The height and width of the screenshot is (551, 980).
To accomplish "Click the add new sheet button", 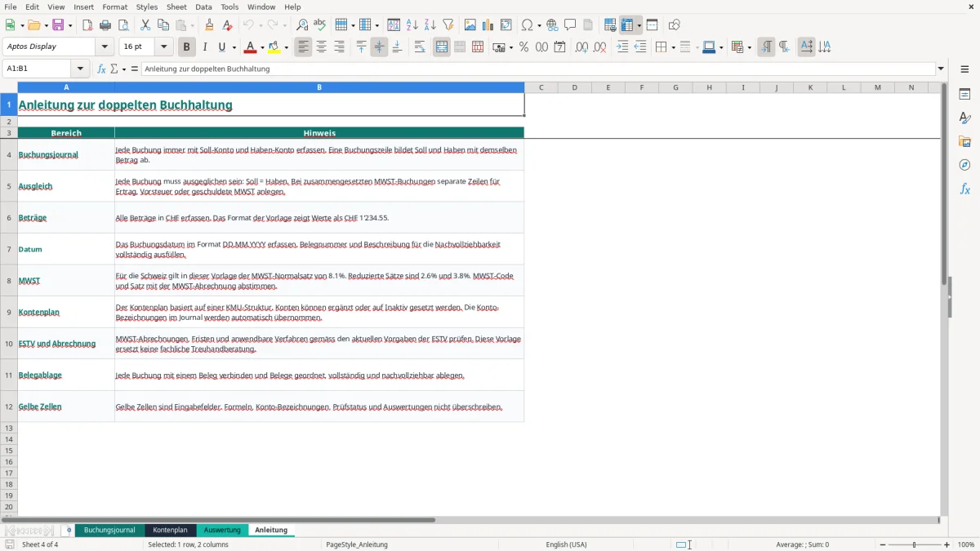I will 69,531.
